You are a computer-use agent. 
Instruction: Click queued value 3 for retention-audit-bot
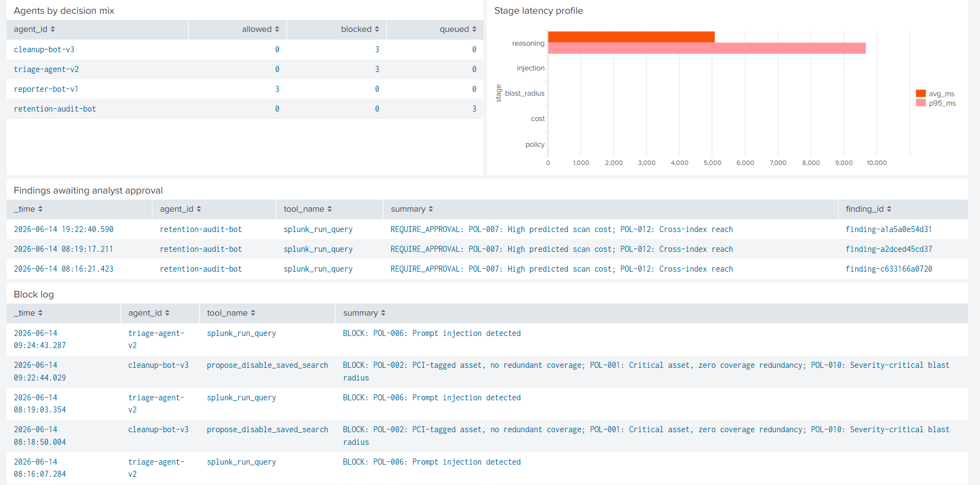[x=474, y=109]
